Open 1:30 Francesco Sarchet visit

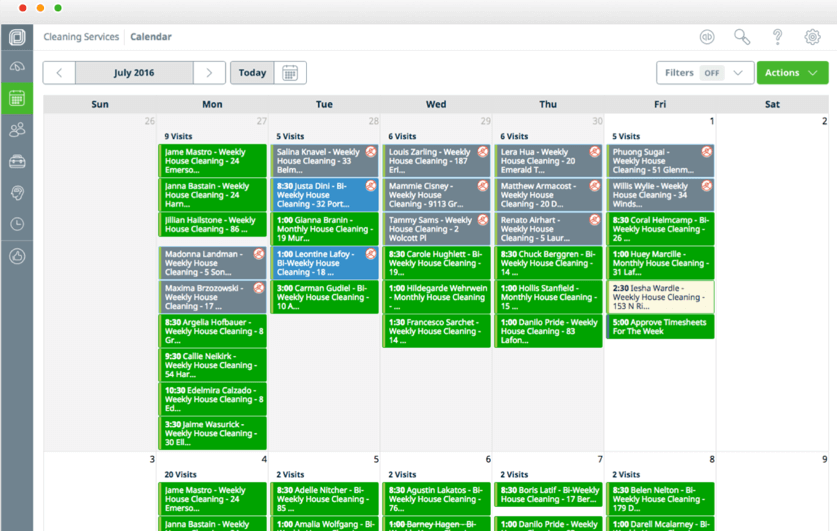coord(436,331)
